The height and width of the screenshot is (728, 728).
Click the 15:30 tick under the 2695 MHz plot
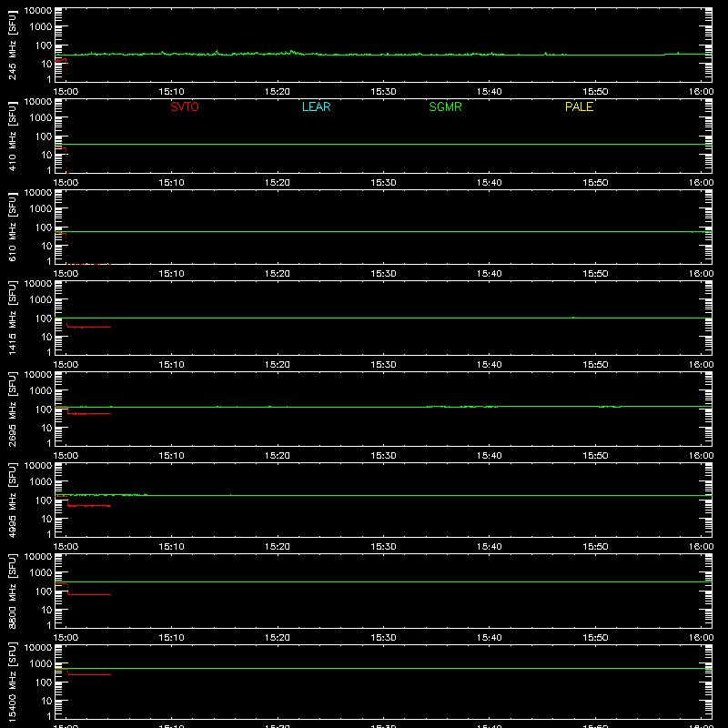[x=383, y=456]
